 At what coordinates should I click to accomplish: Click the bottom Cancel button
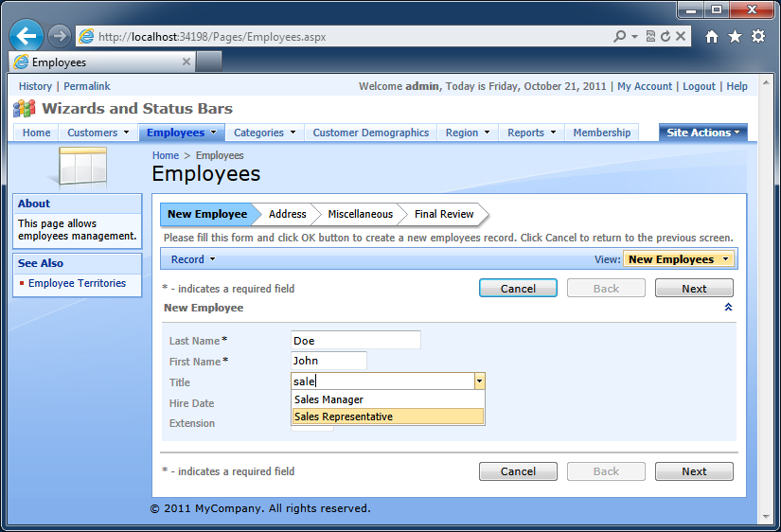pos(518,471)
